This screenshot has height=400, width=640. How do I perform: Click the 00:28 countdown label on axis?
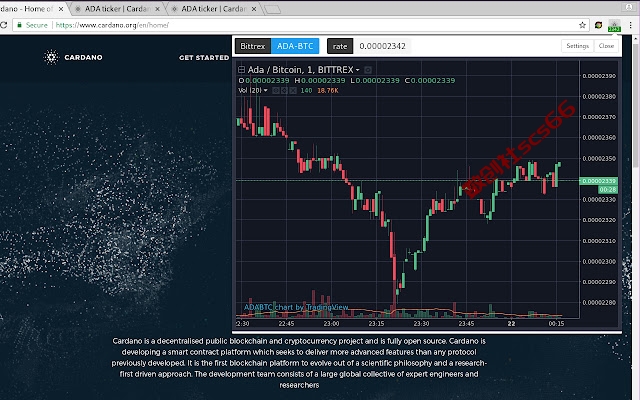(x=608, y=189)
